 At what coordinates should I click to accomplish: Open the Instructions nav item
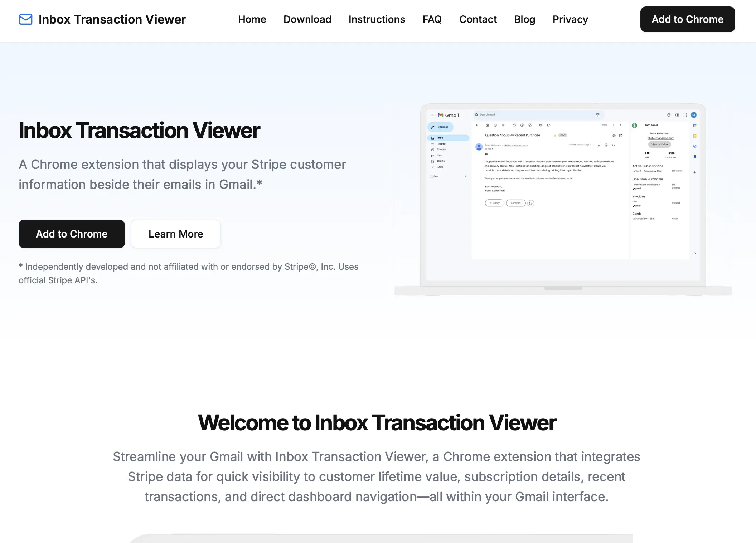(x=377, y=19)
